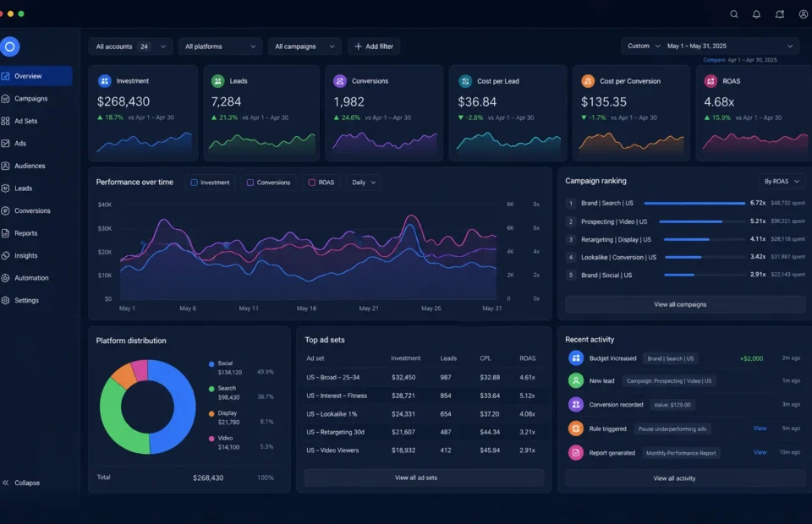Click View all ad sets button
This screenshot has height=524, width=812.
tap(424, 478)
